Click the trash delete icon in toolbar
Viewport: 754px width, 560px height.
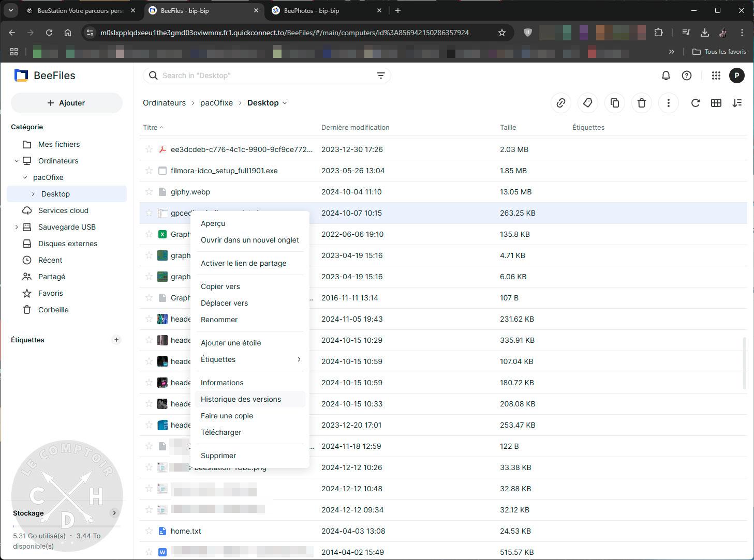[642, 103]
